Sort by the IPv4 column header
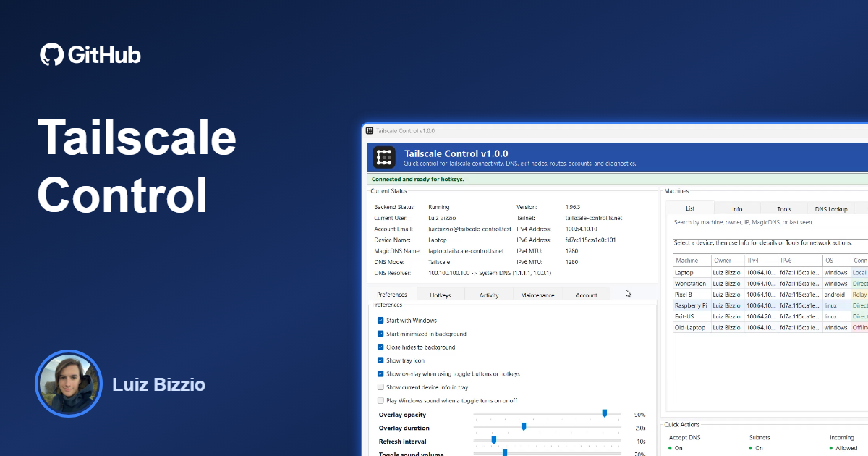Image resolution: width=868 pixels, height=456 pixels. coord(761,261)
